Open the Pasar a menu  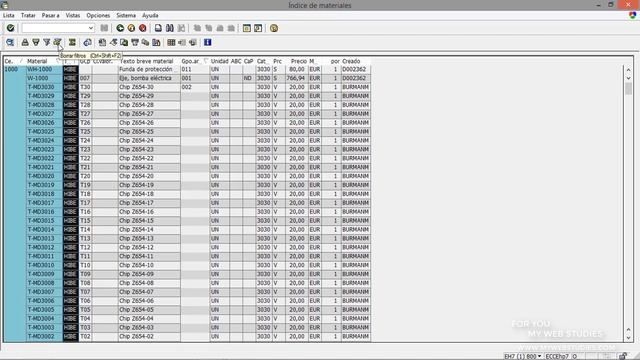coord(51,16)
